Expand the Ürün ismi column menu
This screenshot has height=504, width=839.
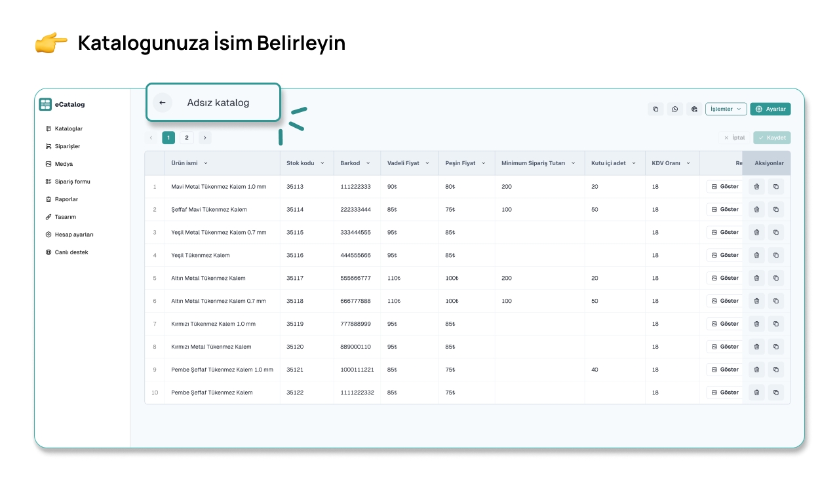pyautogui.click(x=206, y=163)
